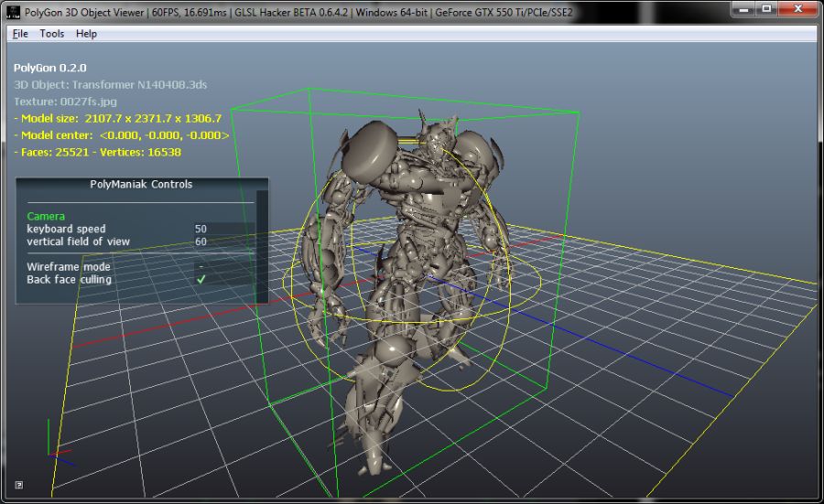The image size is (824, 504).
Task: Minimize the PolyGon viewer window
Action: (x=743, y=8)
